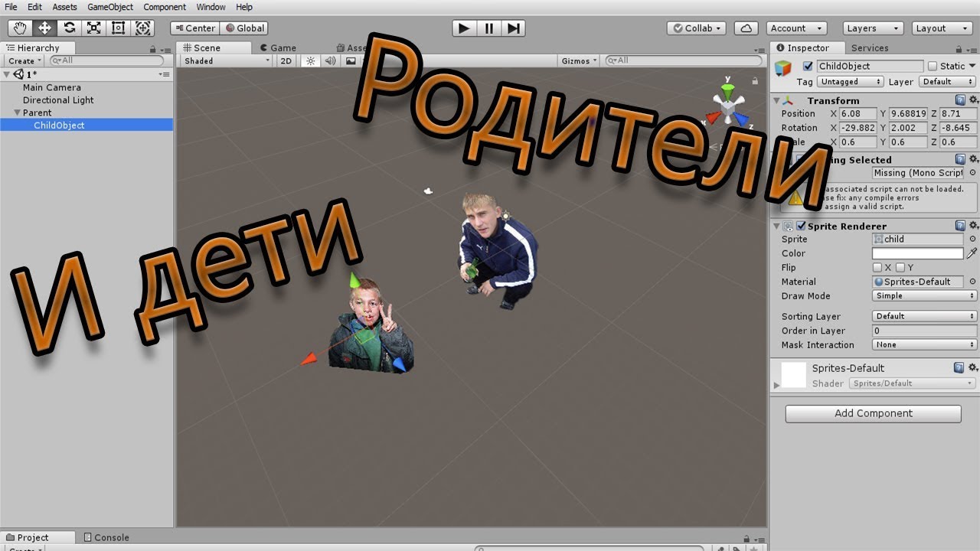Click the Add Component button
This screenshot has width=980, height=551.
[873, 413]
